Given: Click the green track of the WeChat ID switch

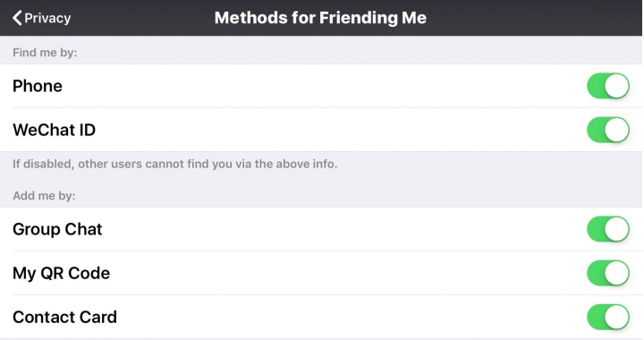Looking at the screenshot, I should pos(595,130).
